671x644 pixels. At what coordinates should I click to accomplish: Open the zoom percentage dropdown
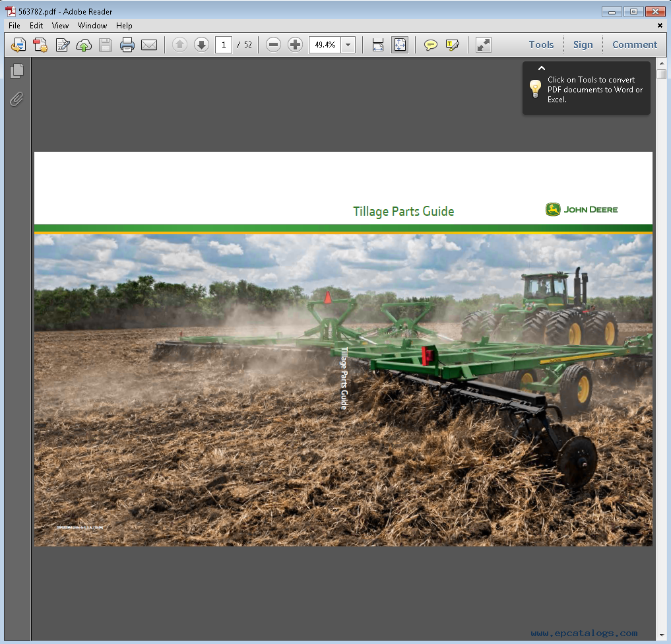[348, 45]
